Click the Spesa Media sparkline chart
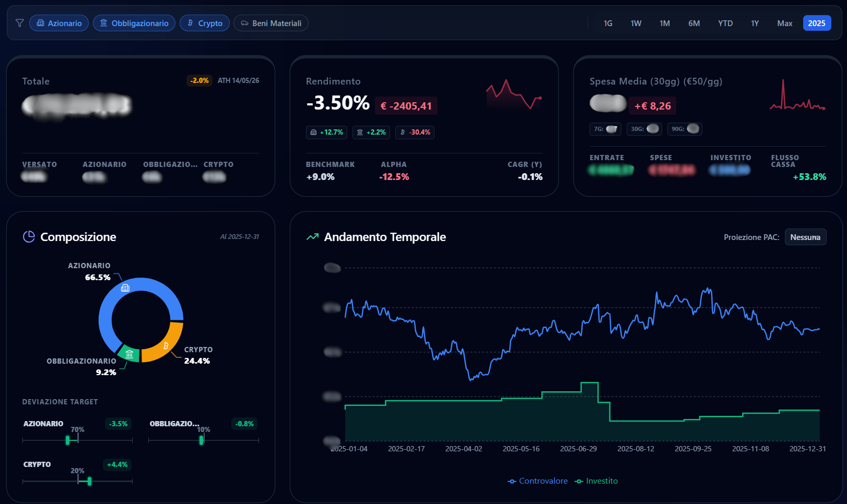 tap(797, 94)
